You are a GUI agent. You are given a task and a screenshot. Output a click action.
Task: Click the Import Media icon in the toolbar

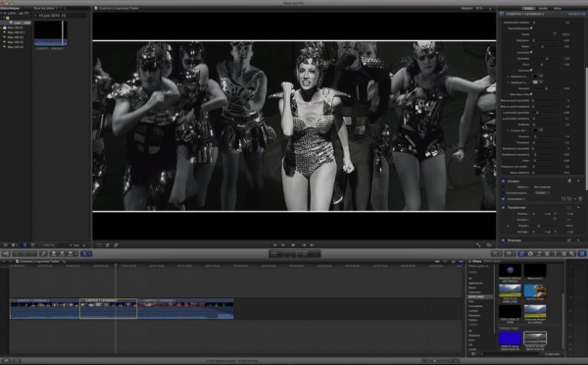click(x=6, y=253)
